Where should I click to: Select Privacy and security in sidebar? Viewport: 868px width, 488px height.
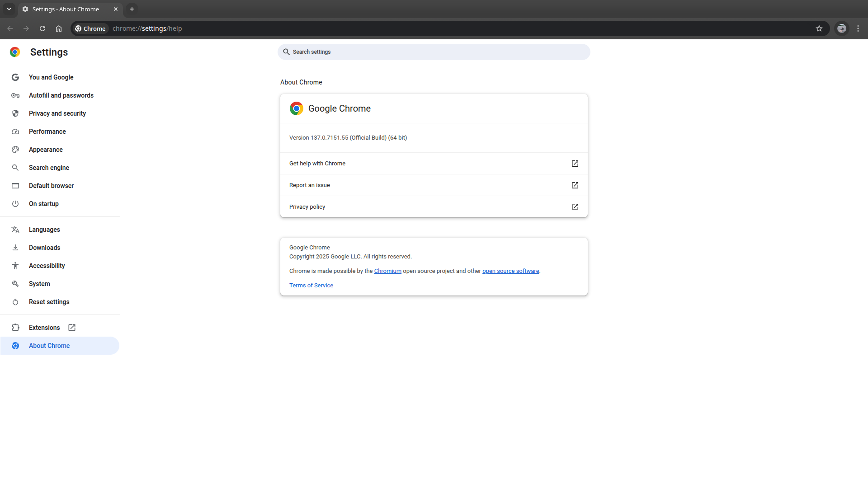(57, 113)
